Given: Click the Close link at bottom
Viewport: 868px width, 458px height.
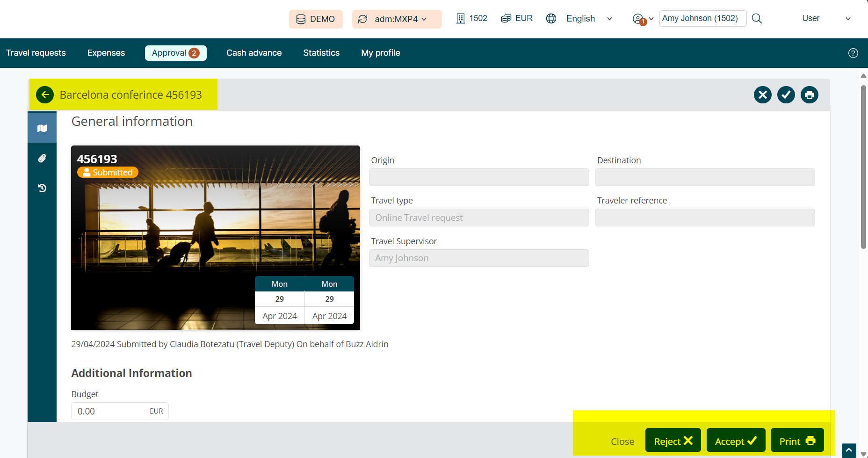Looking at the screenshot, I should [622, 442].
